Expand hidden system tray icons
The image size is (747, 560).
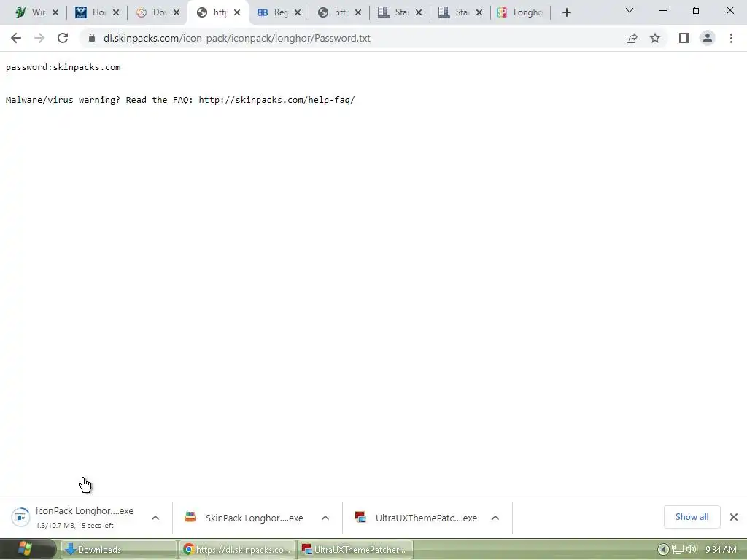coord(662,550)
